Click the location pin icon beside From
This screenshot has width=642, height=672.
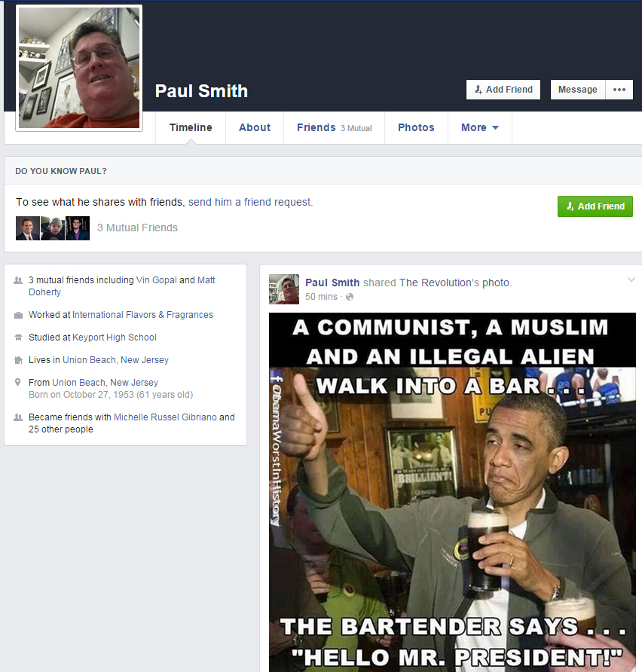18,383
